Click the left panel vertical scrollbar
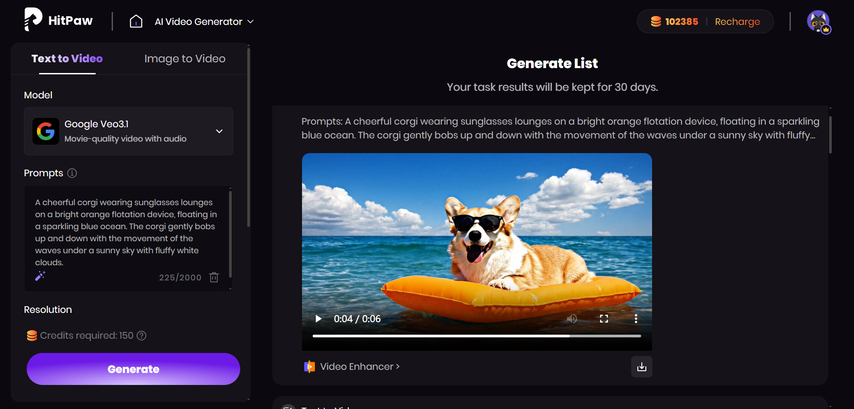The height and width of the screenshot is (409, 854). (x=249, y=136)
